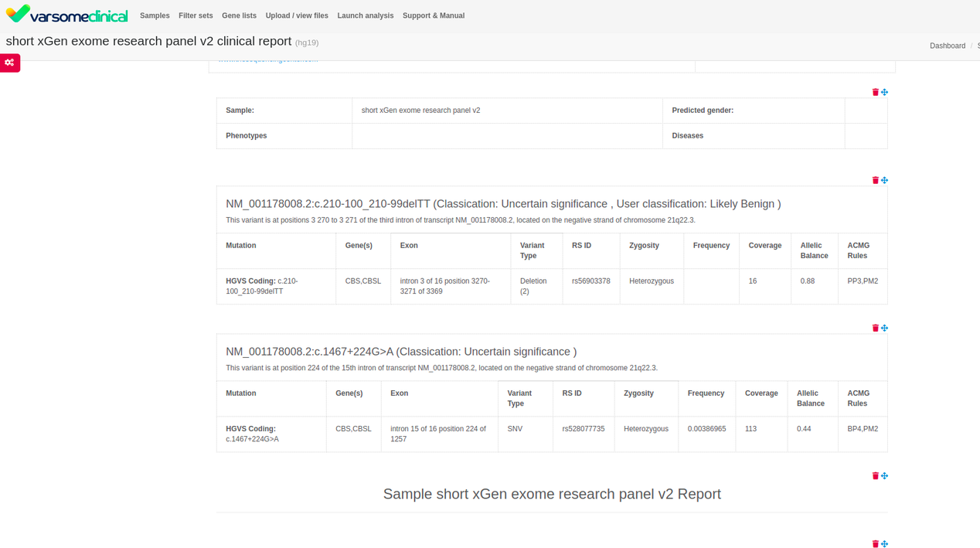This screenshot has width=980, height=548.
Task: Click move icon above c.210-100_210-99delTT variant
Action: [884, 180]
